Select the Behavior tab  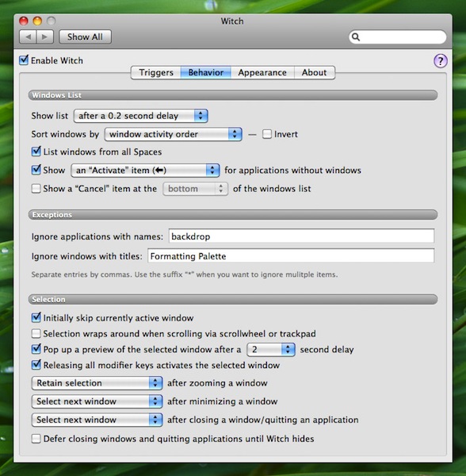point(206,72)
